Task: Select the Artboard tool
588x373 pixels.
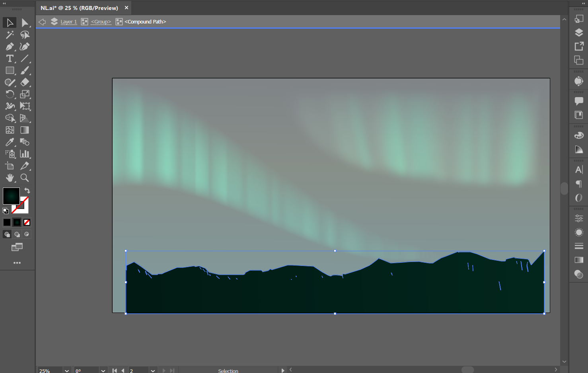Action: [10, 166]
